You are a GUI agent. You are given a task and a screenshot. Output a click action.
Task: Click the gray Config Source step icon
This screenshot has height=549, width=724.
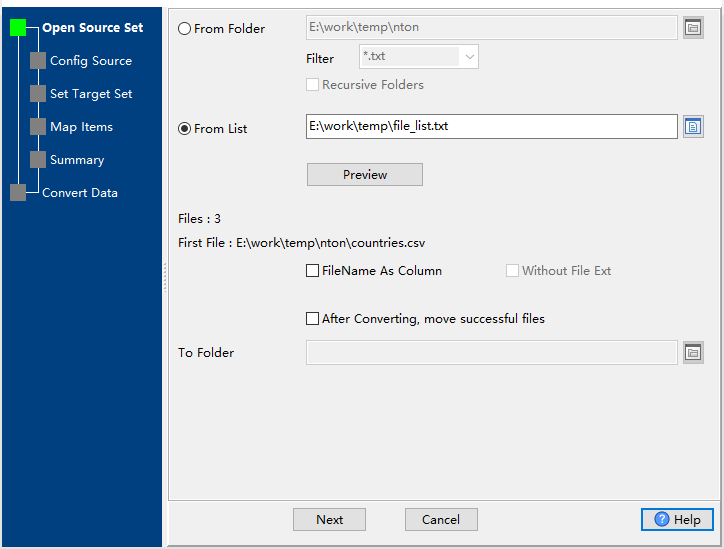(38, 61)
